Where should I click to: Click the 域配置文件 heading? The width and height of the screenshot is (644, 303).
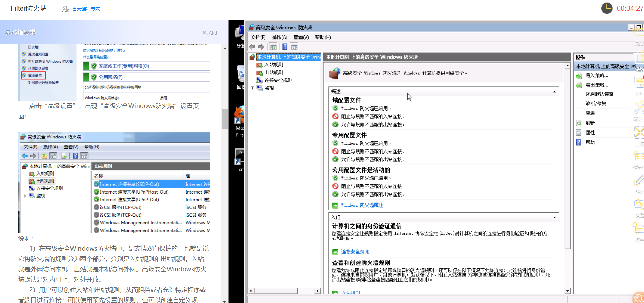point(346,100)
